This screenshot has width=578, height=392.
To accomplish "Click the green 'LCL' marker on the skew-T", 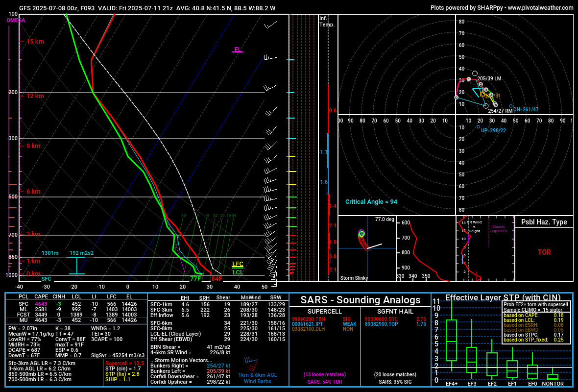I will point(238,272).
